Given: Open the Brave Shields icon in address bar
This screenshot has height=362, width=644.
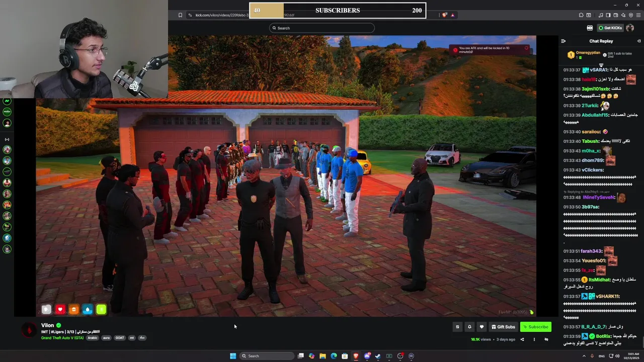Looking at the screenshot, I should pos(444,15).
